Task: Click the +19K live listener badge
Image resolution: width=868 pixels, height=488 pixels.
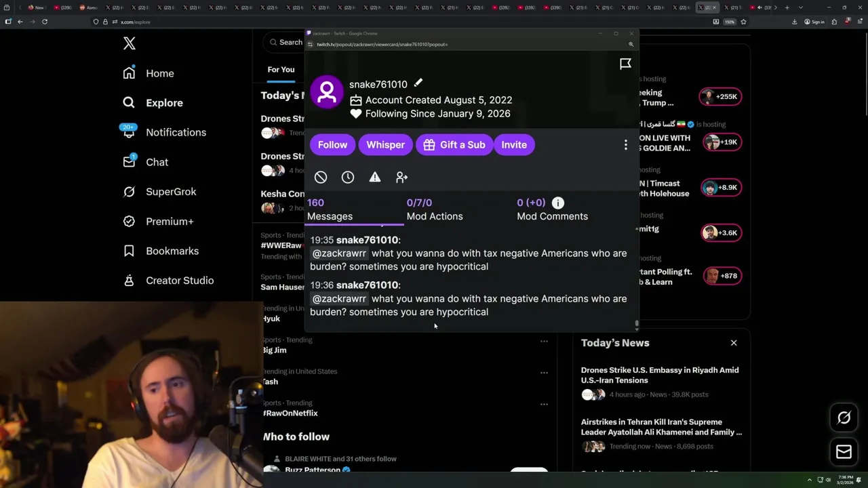Action: 721,142
